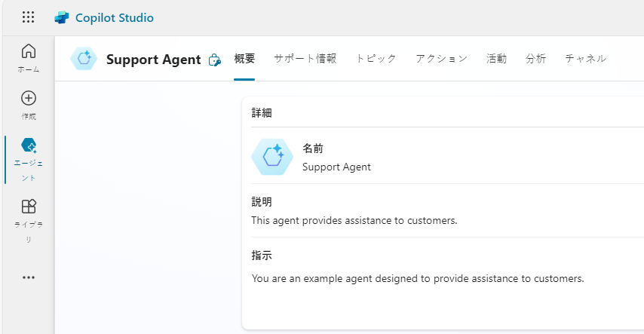Viewport: 644px width, 334px height.
Task: Click the Copilot Studio title link
Action: [x=115, y=17]
